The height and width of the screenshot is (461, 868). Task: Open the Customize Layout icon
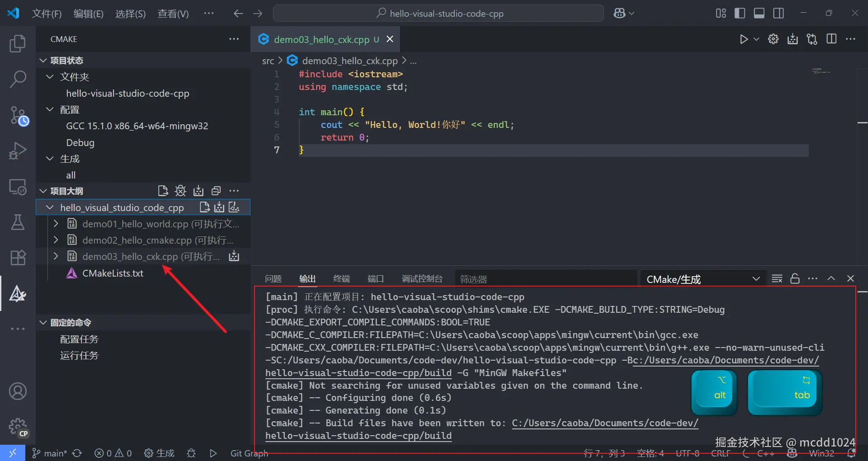click(721, 14)
